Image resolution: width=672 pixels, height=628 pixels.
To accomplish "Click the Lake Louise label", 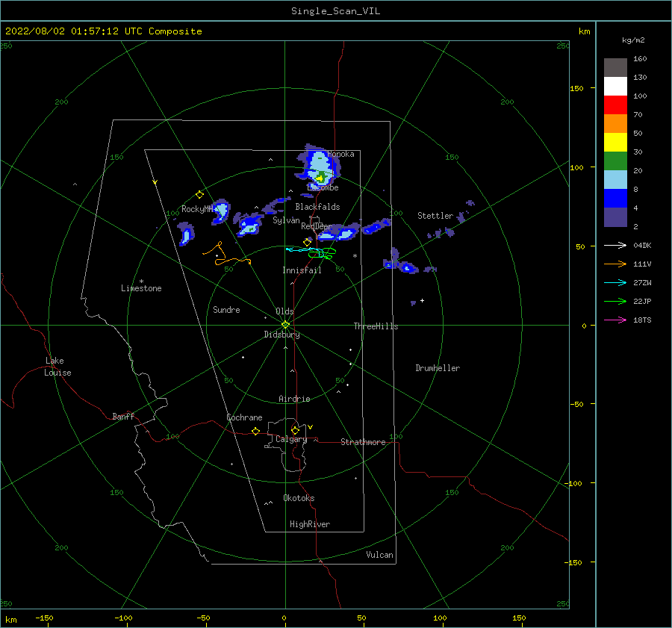I will (x=57, y=367).
